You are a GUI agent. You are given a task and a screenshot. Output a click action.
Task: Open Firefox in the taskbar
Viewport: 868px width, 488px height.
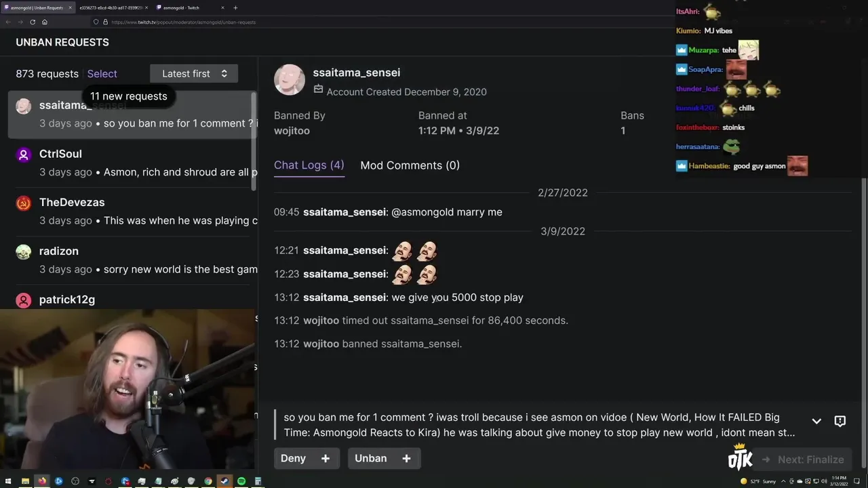42,481
